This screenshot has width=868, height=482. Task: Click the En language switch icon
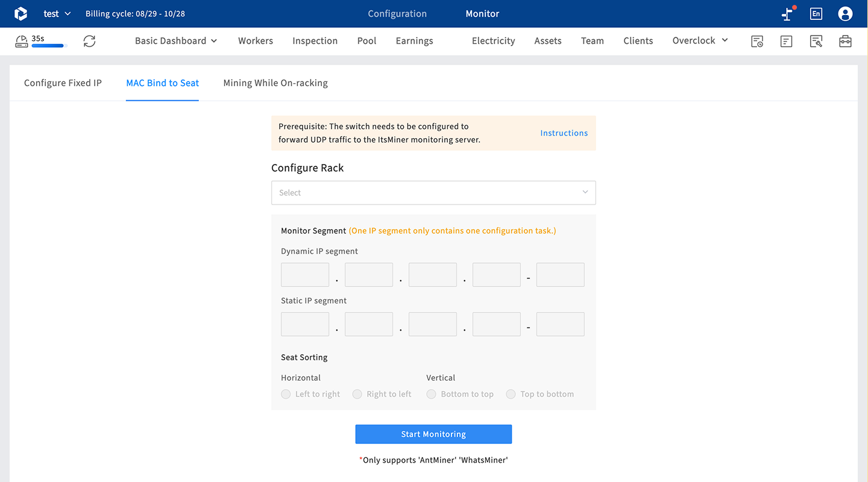point(816,14)
